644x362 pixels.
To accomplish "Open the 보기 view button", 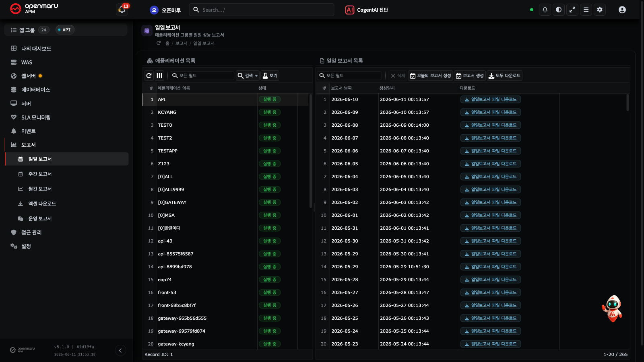I will point(270,76).
